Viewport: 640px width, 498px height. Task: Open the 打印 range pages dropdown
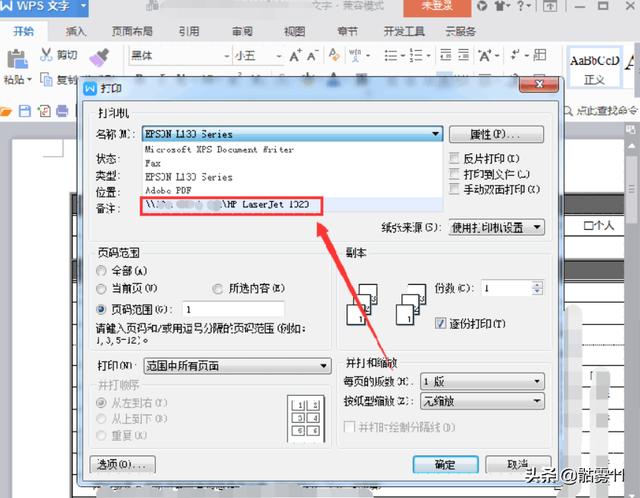(x=237, y=366)
